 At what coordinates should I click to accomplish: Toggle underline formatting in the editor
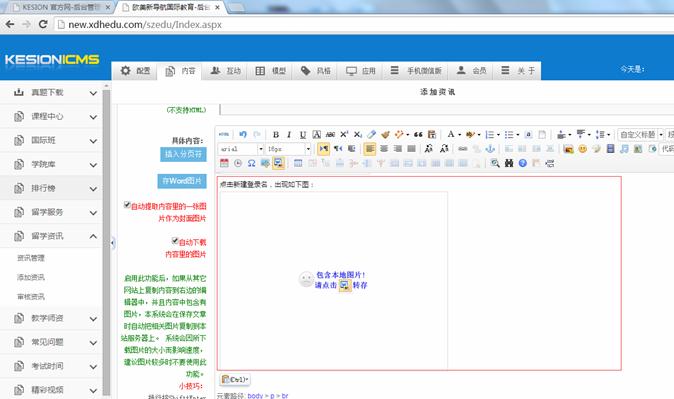point(303,135)
